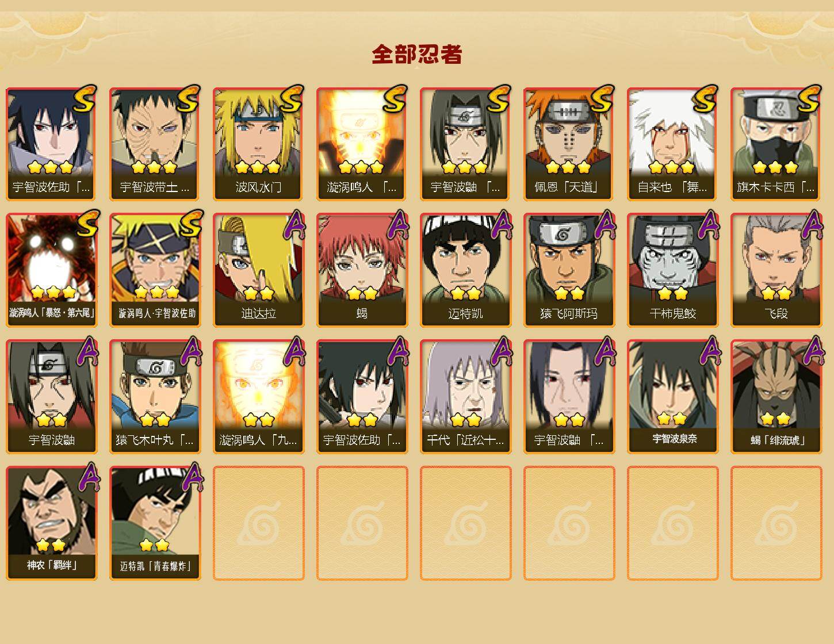This screenshot has height=644, width=834.
Task: Open the 猿飞阿斯玛 character card
Action: pyautogui.click(x=569, y=270)
